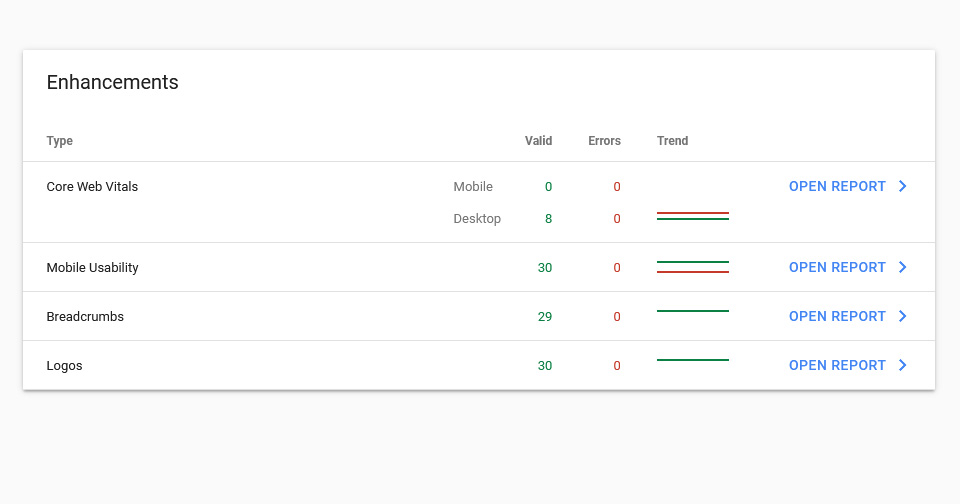Click the Trend column header

[x=672, y=141]
